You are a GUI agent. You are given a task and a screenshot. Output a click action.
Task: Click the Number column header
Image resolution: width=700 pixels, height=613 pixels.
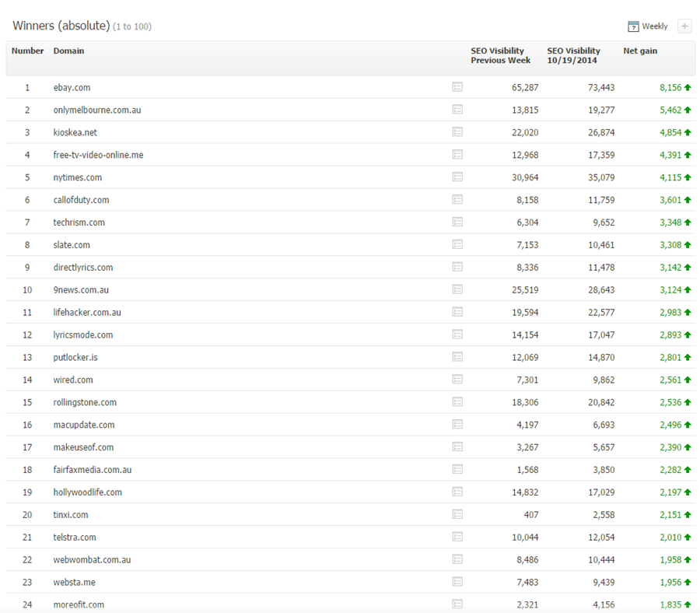(x=27, y=51)
